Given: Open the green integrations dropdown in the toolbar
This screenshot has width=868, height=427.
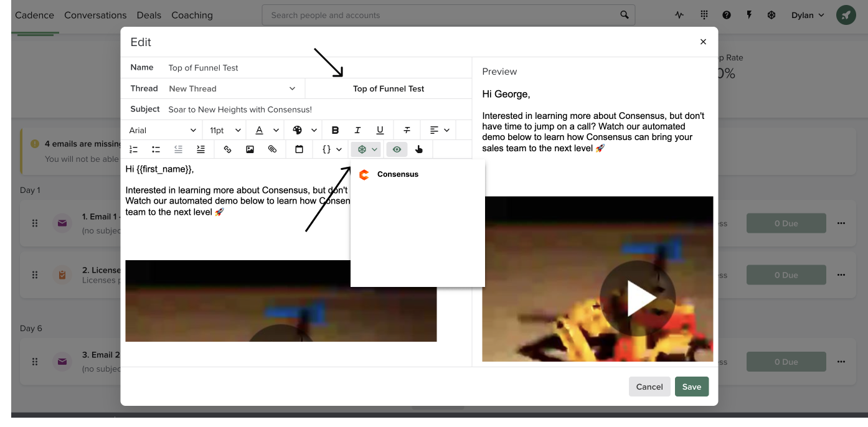Looking at the screenshot, I should pyautogui.click(x=367, y=149).
